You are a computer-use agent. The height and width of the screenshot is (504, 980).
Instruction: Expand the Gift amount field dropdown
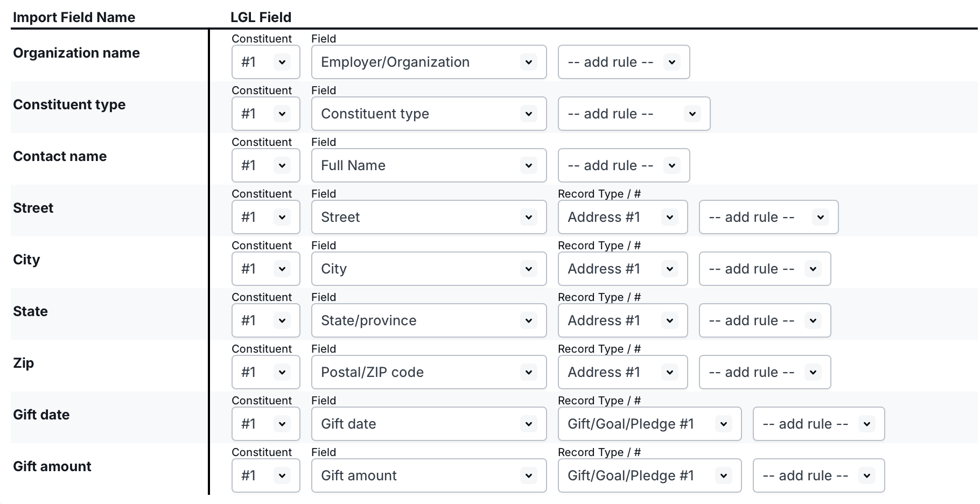tap(429, 475)
